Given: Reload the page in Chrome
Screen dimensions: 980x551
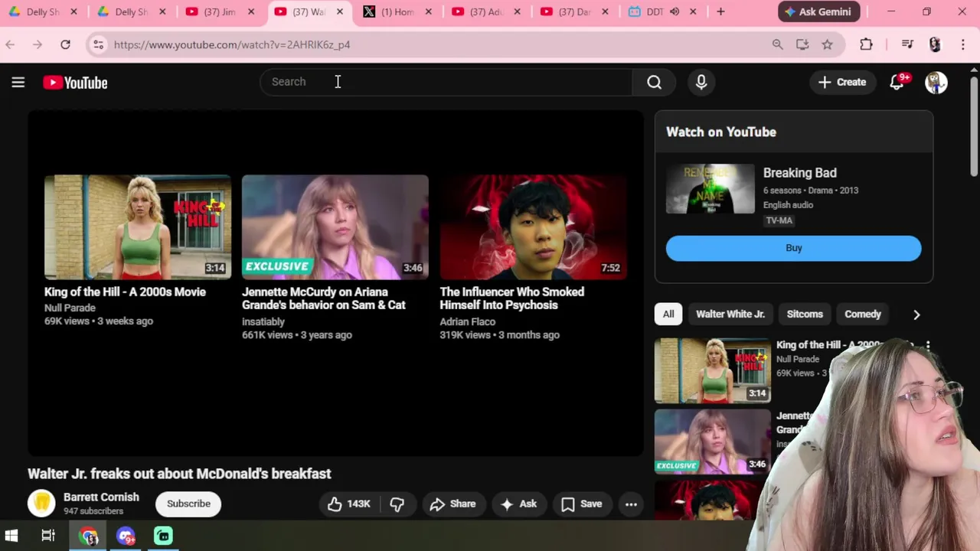Looking at the screenshot, I should 65,44.
